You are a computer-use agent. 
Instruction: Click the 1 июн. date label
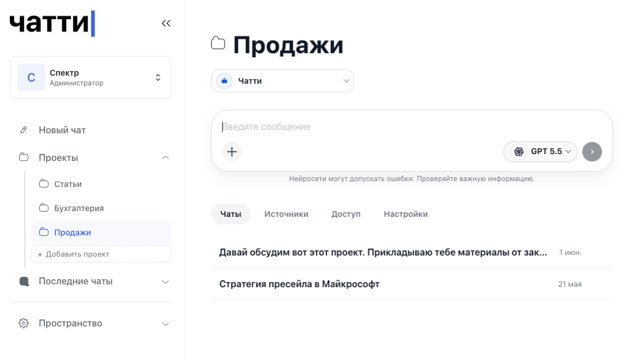pyautogui.click(x=570, y=253)
